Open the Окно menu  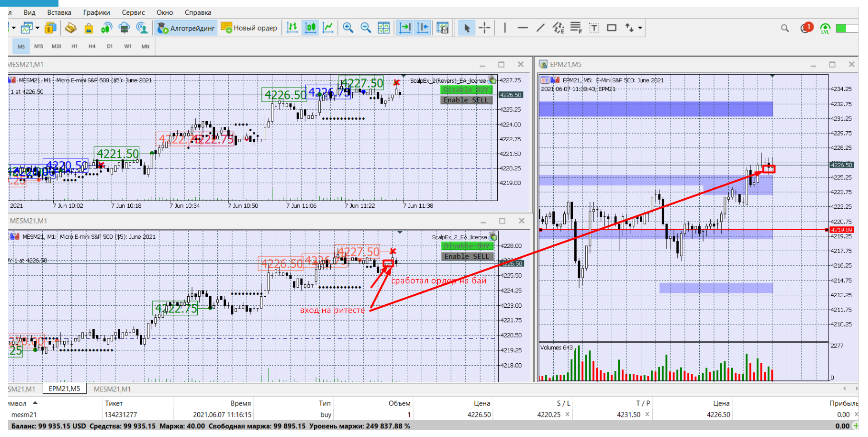[164, 13]
